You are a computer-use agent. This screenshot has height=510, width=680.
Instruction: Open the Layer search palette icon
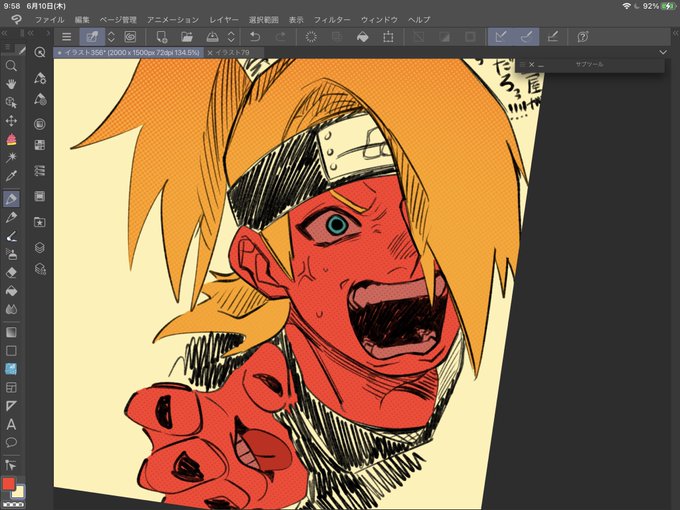[x=39, y=269]
